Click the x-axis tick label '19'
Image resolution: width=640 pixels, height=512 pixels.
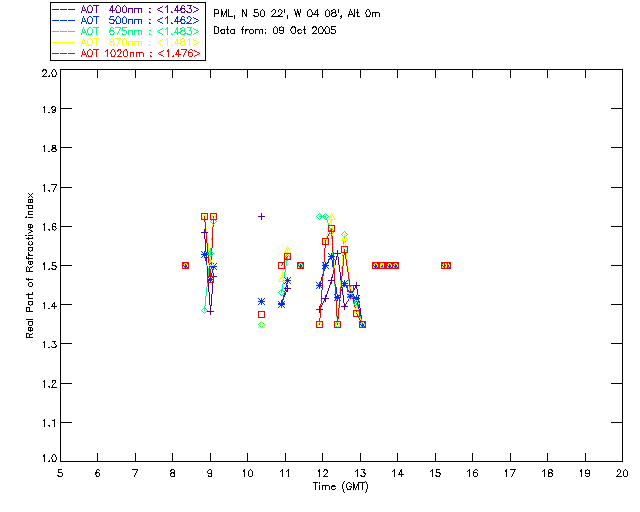585,473
